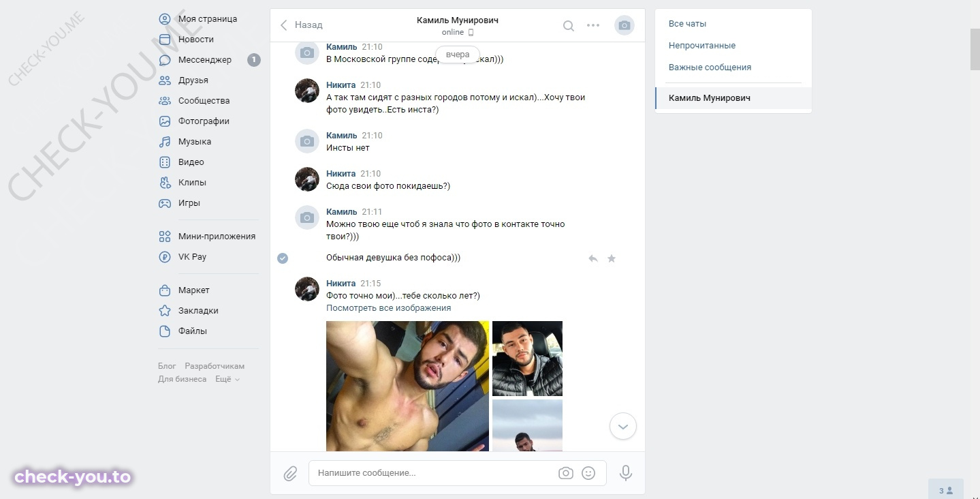Open Видео section icon
This screenshot has width=980, height=499.
coord(165,162)
